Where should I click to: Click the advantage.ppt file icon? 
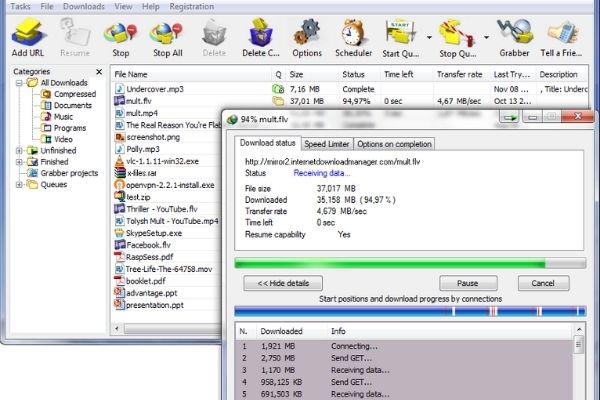coord(119,293)
